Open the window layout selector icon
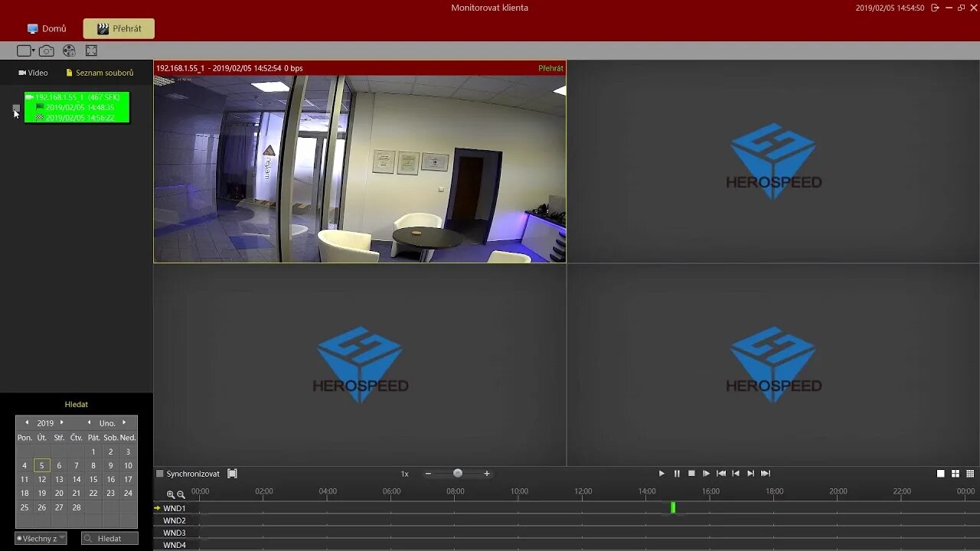 tap(26, 51)
